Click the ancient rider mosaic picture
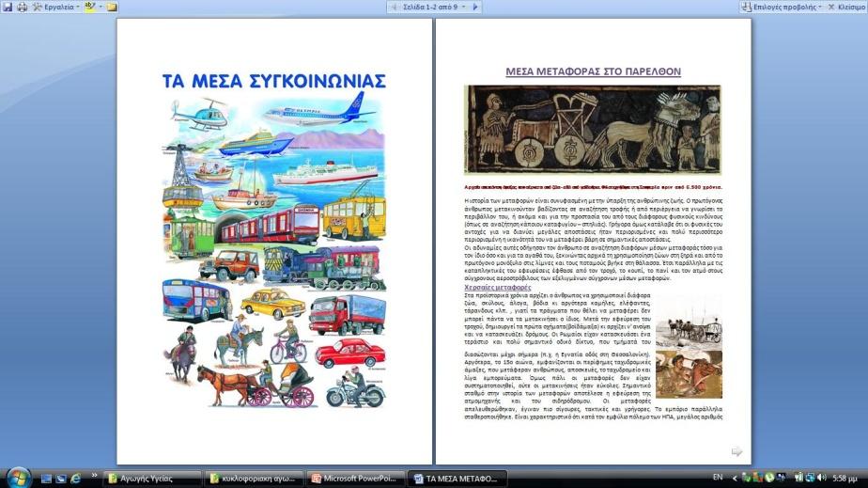The height and width of the screenshot is (488, 868). coord(690,374)
